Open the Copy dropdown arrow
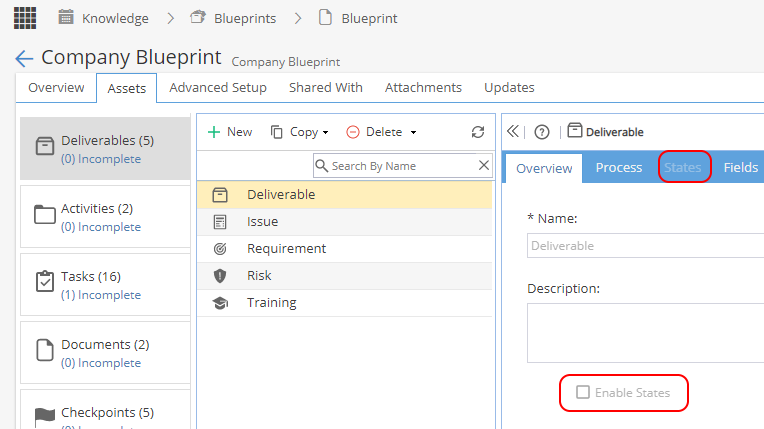This screenshot has width=764, height=429. click(x=325, y=133)
